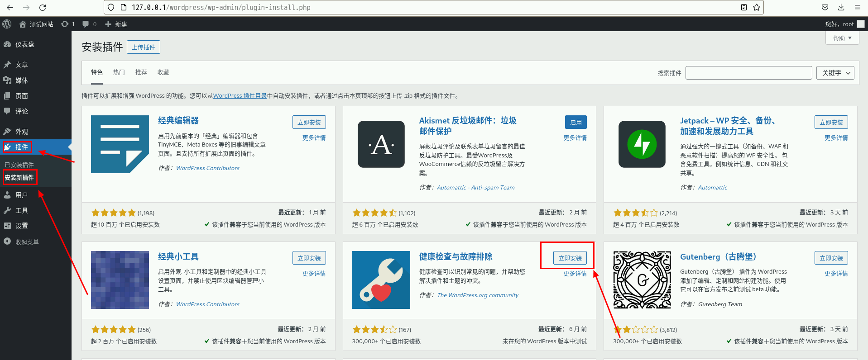
Task: Go back with the browser back arrow
Action: (10, 7)
